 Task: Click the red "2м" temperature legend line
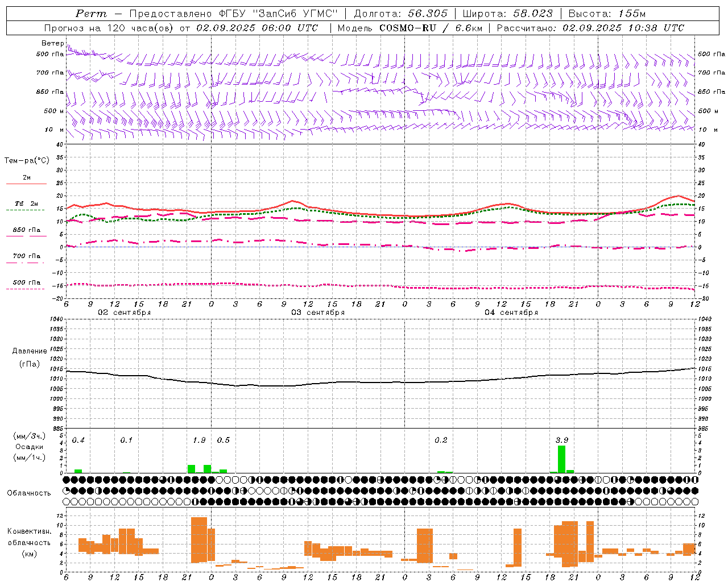point(26,184)
